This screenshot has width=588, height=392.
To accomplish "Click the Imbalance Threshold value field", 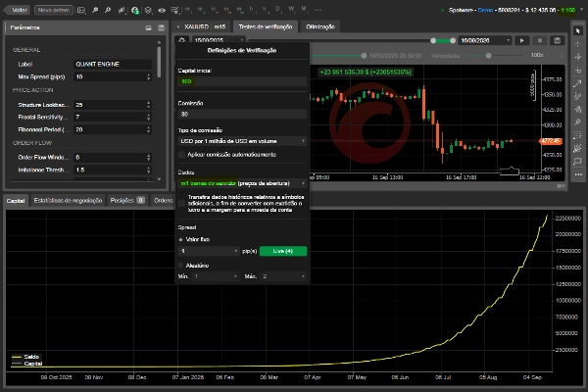I will pos(113,170).
